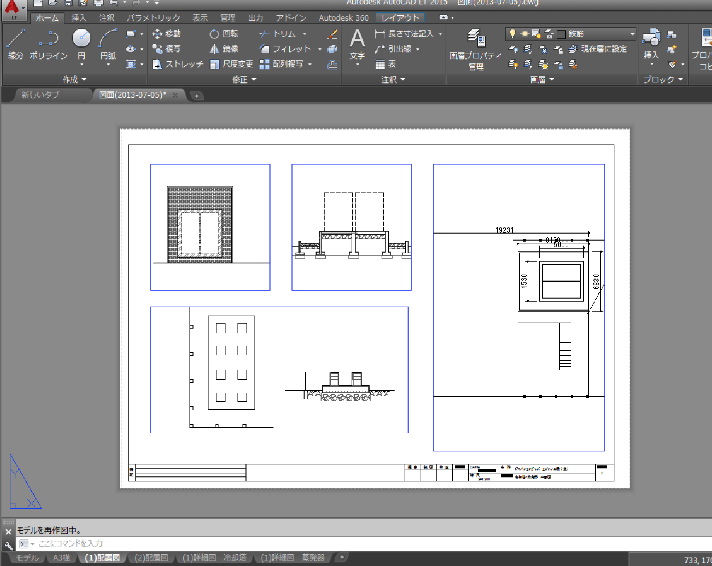
Task: Choose the 複写 (Copy) tool
Action: (x=166, y=49)
